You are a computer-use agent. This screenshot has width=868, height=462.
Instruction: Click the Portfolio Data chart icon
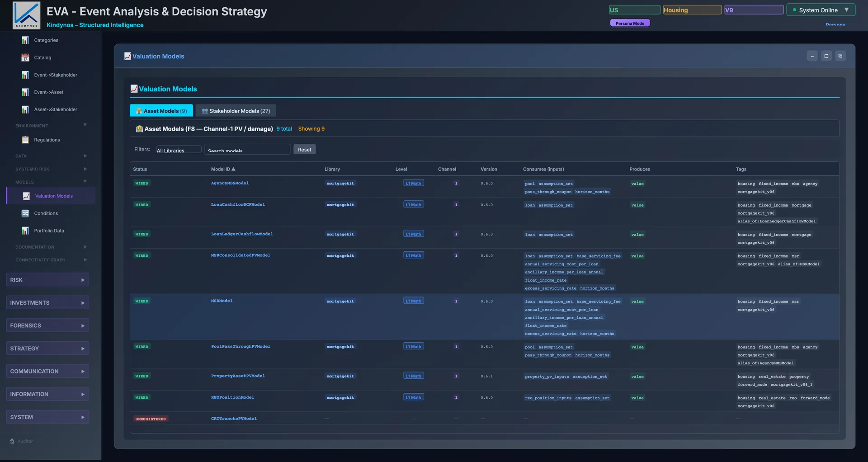pyautogui.click(x=25, y=231)
